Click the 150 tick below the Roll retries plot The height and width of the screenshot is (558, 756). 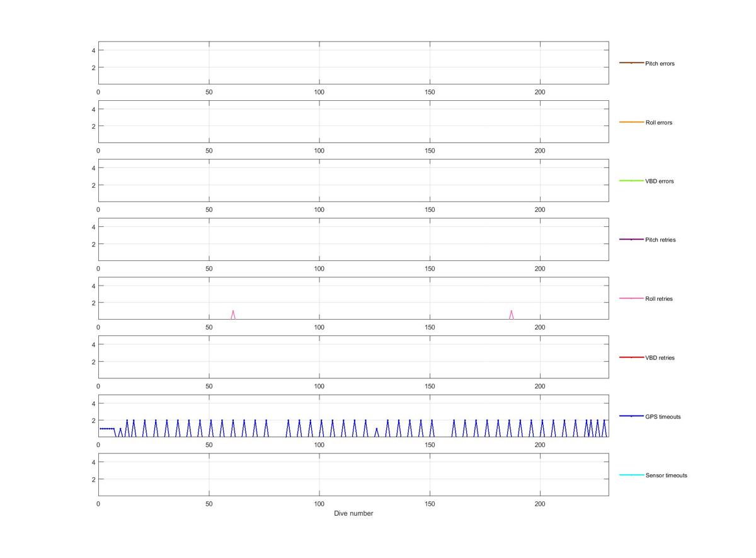tap(430, 328)
